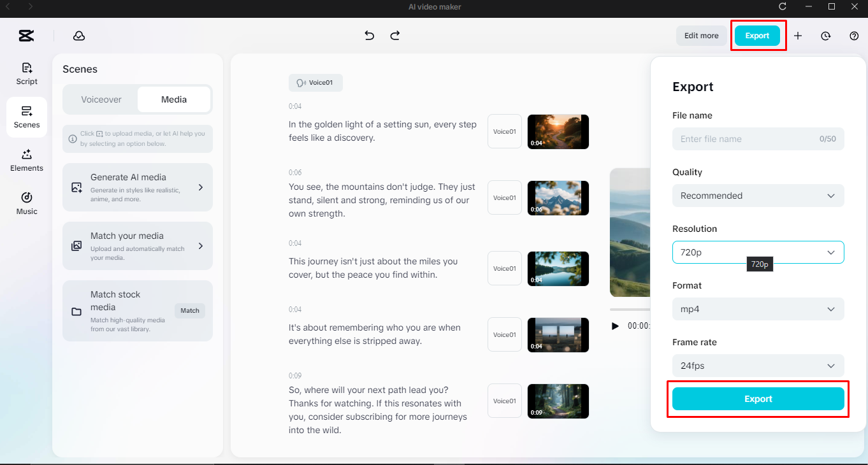Switch to the Voiceover tab
The image size is (868, 465).
tap(101, 99)
